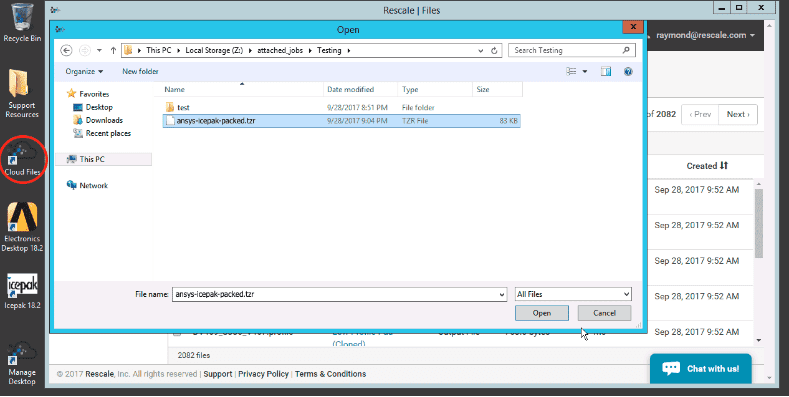Click the Rescale file list scrollbar
The width and height of the screenshot is (789, 397).
click(759, 224)
